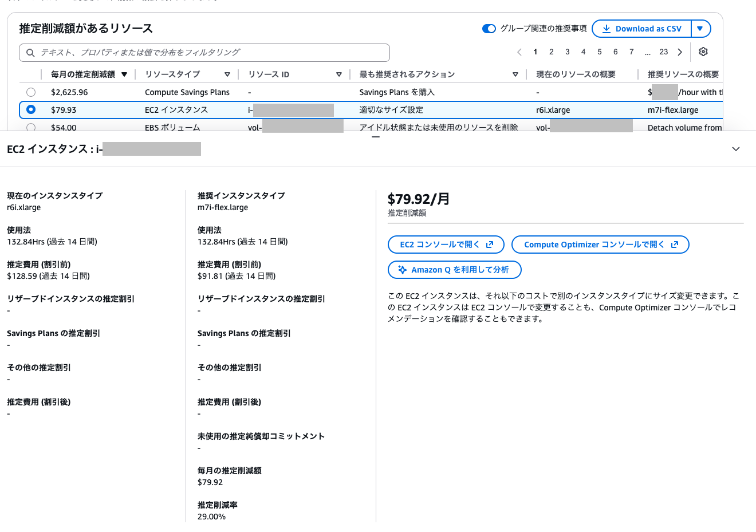
Task: Go to page 3 of results
Action: pos(568,52)
